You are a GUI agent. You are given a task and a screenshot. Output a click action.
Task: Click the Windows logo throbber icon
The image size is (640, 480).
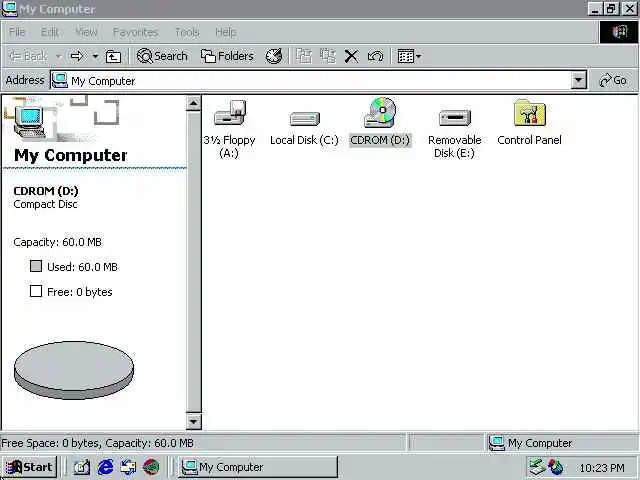point(619,32)
